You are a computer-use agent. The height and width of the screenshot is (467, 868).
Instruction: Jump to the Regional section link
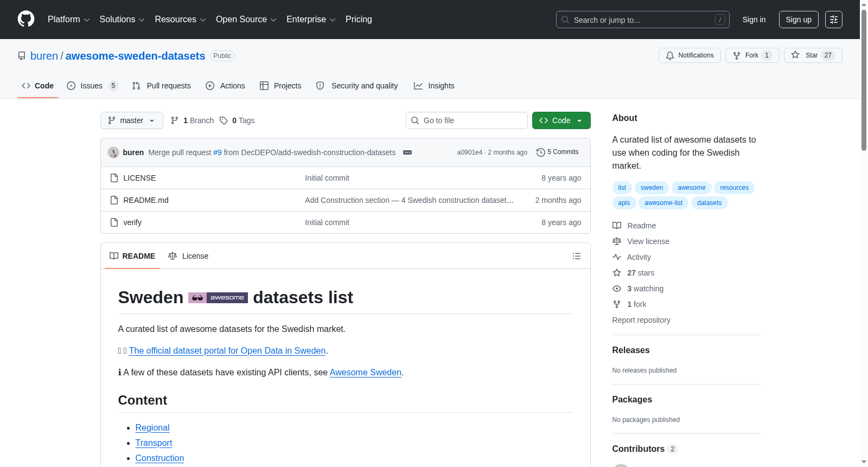(152, 428)
